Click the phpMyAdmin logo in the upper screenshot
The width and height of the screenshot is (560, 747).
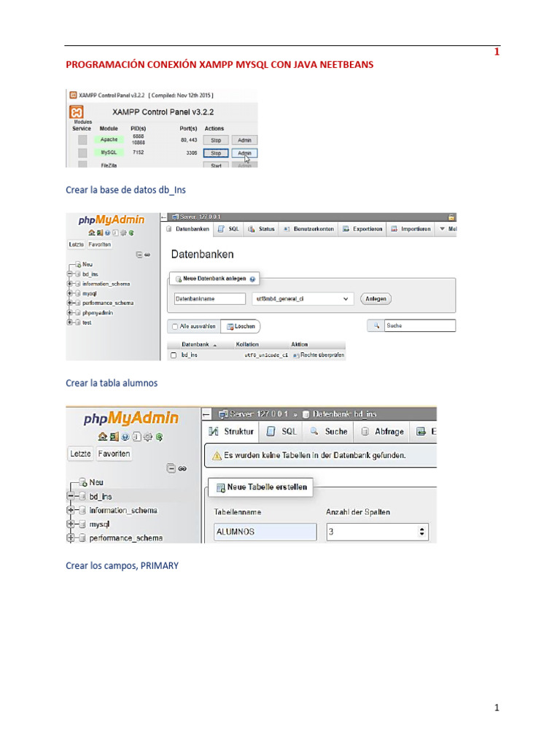coord(112,220)
